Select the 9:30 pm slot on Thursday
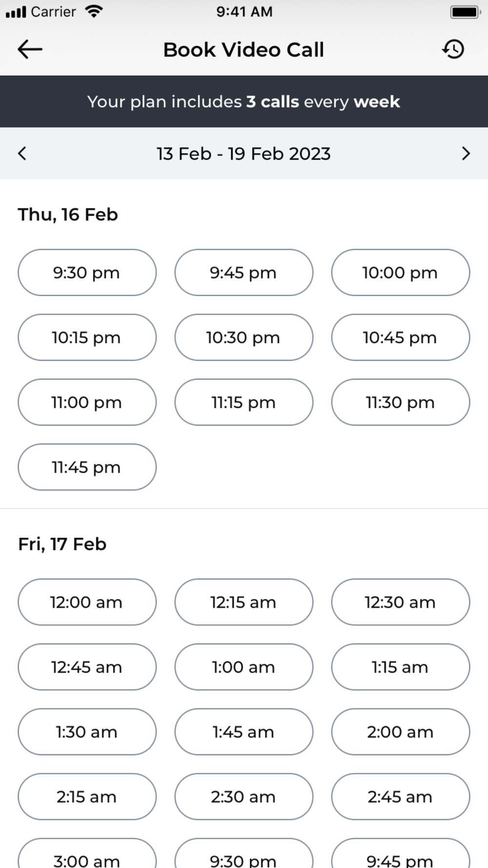Viewport: 488px width, 868px height. (87, 272)
